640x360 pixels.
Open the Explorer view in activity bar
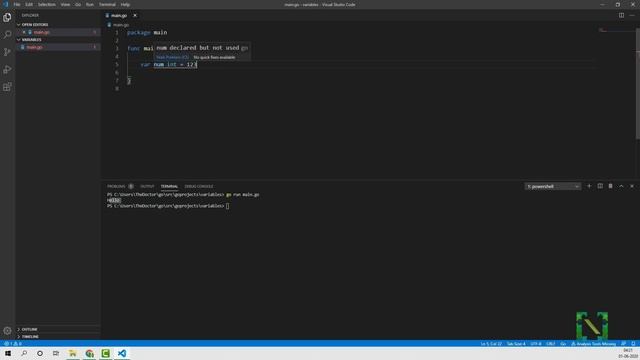click(x=7, y=18)
